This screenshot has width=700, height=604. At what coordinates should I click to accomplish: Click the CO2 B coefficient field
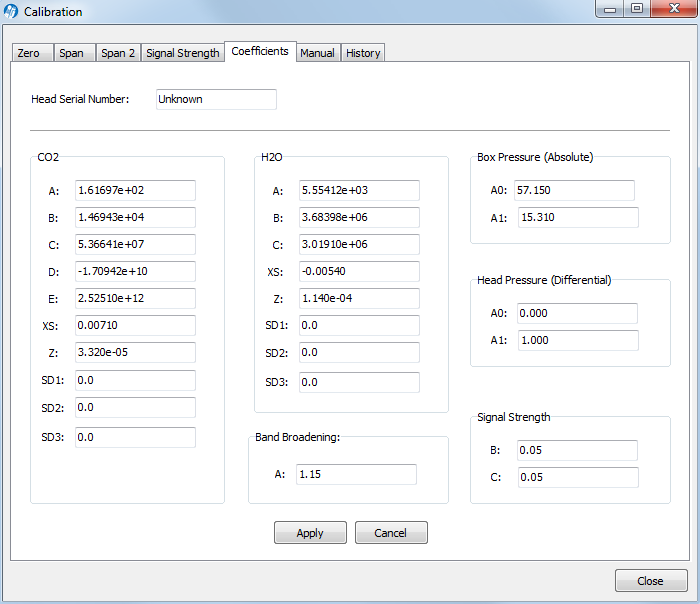135,217
